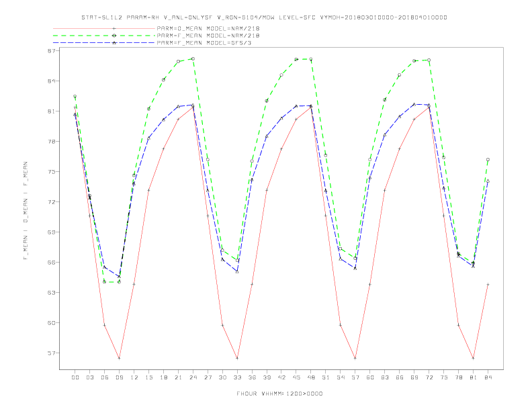Click x-axis tick label 66

click(x=400, y=377)
